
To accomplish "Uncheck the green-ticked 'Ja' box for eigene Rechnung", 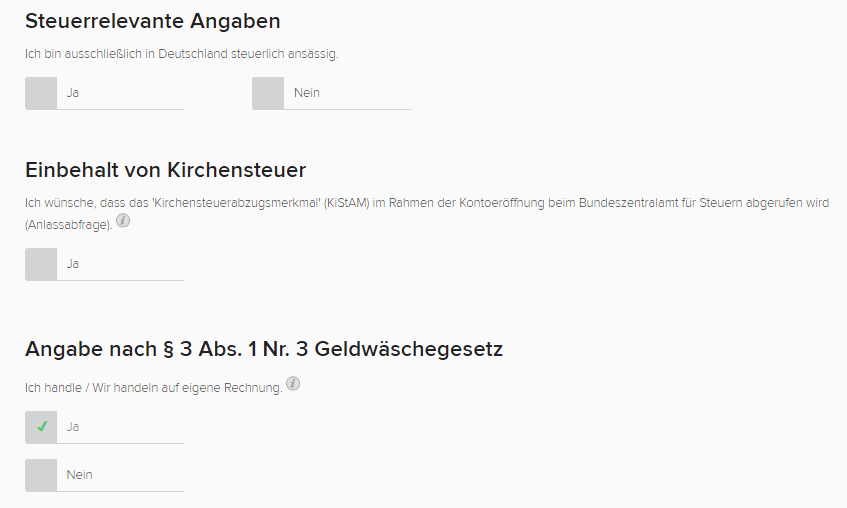I will pyautogui.click(x=41, y=426).
